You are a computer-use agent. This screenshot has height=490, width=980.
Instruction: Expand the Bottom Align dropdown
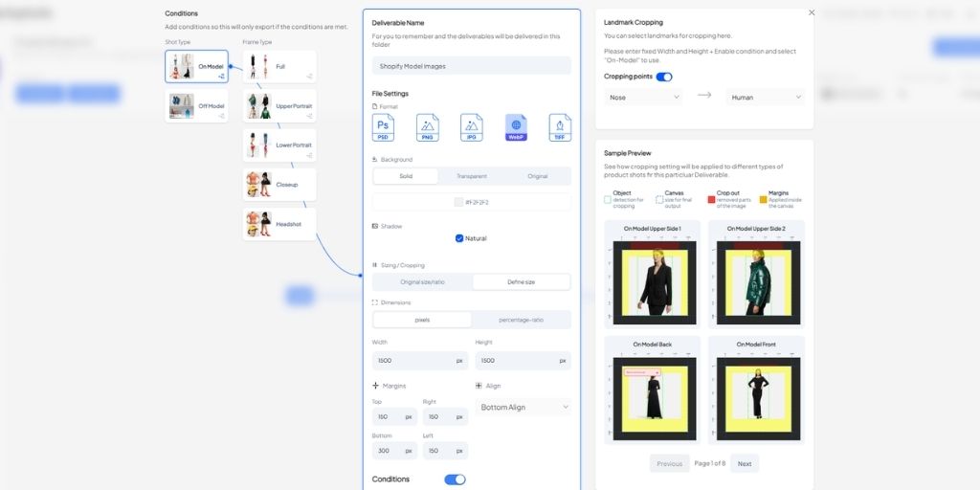pyautogui.click(x=523, y=407)
